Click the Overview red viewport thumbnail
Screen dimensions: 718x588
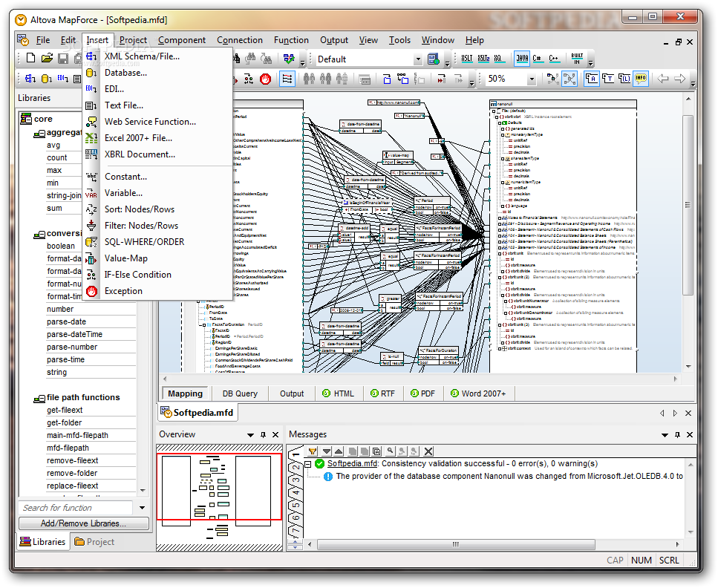(219, 486)
